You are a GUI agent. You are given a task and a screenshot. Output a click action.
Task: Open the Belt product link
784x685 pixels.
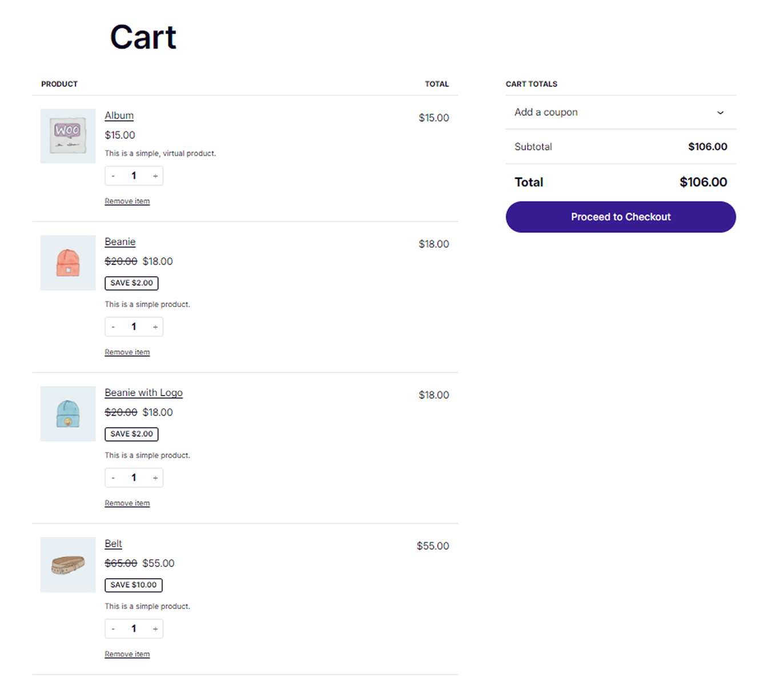pyautogui.click(x=113, y=543)
